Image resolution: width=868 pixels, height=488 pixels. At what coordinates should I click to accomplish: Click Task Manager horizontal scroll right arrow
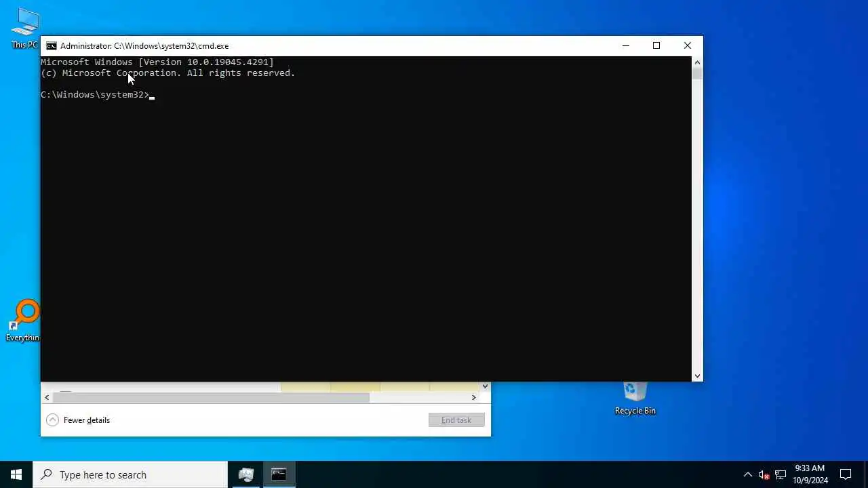pos(474,398)
